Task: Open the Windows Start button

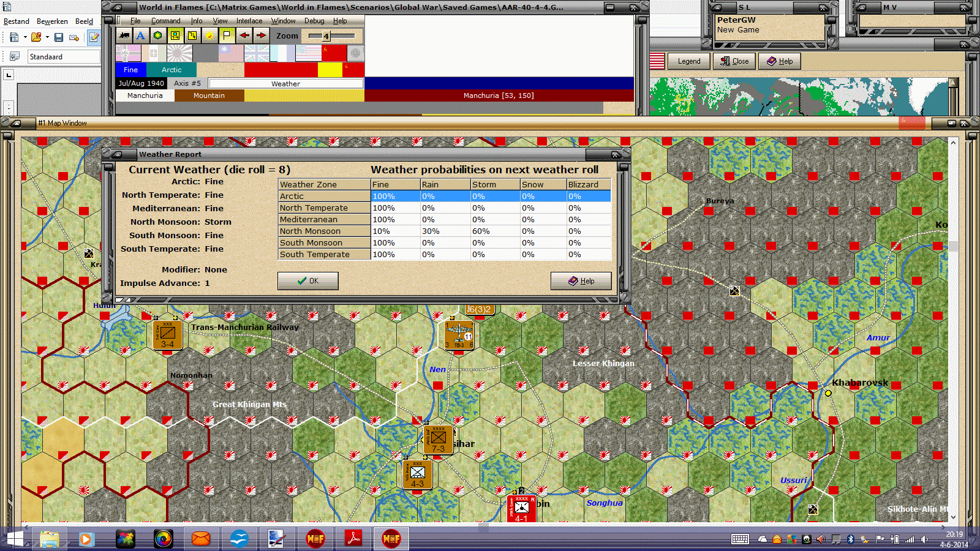Action: pos(15,539)
